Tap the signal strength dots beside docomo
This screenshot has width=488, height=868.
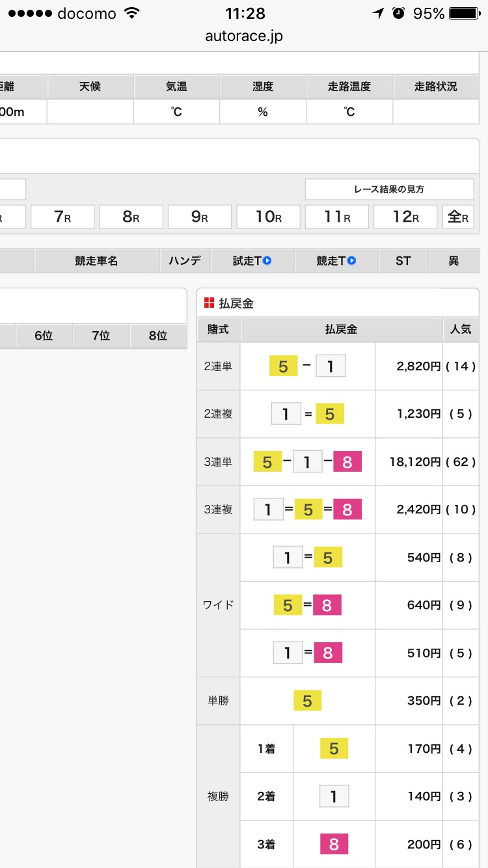point(29,14)
